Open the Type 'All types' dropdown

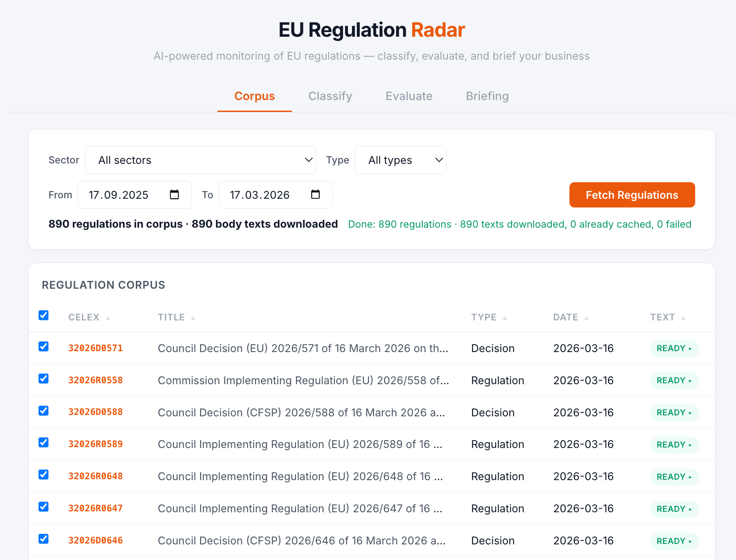point(401,160)
